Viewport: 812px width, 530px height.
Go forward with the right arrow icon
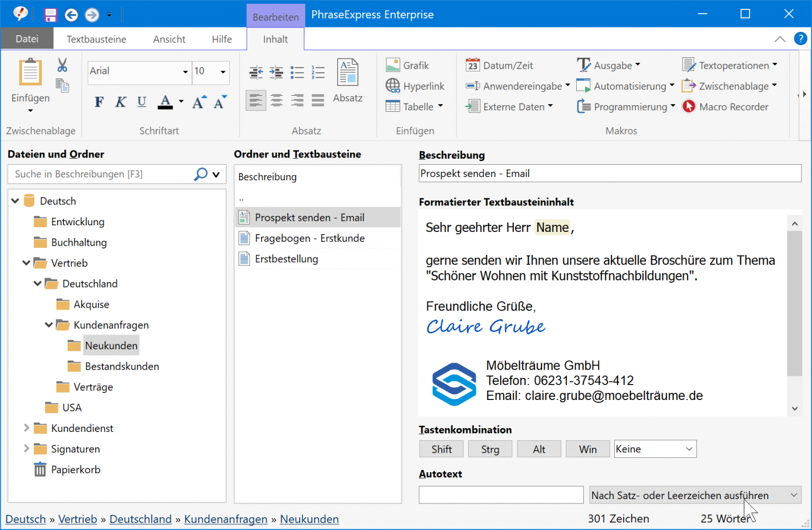(x=92, y=15)
